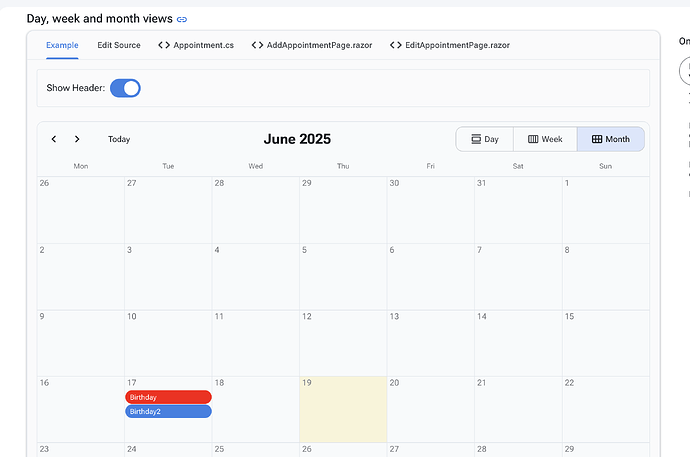
Task: Select the day 28 cell in first row
Action: [x=256, y=210]
